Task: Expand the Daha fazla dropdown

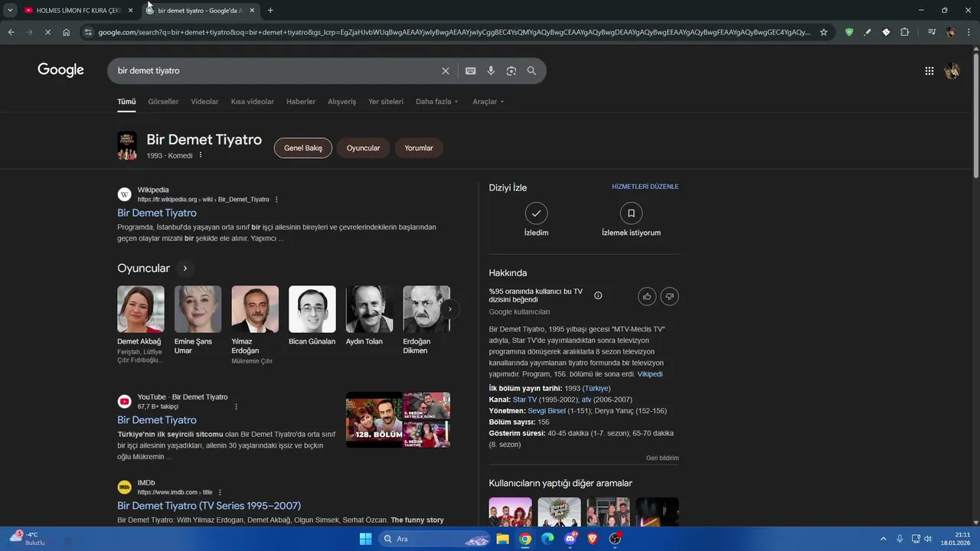Action: point(436,102)
